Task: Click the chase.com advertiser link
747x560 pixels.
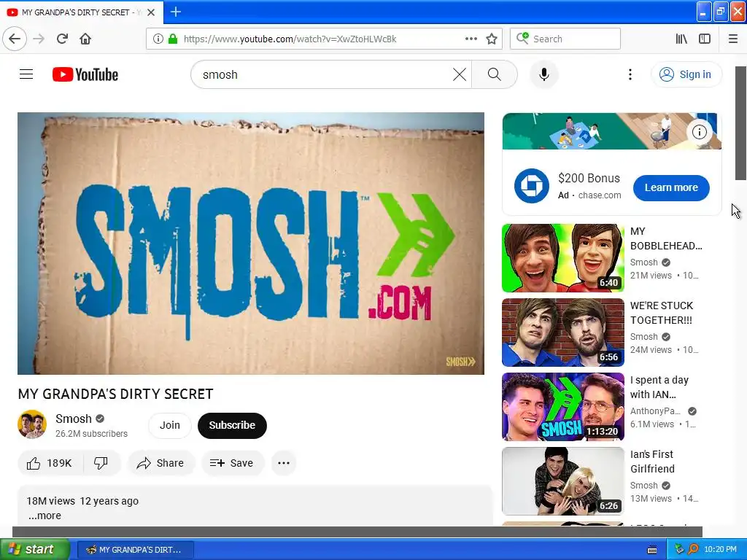Action: point(600,195)
